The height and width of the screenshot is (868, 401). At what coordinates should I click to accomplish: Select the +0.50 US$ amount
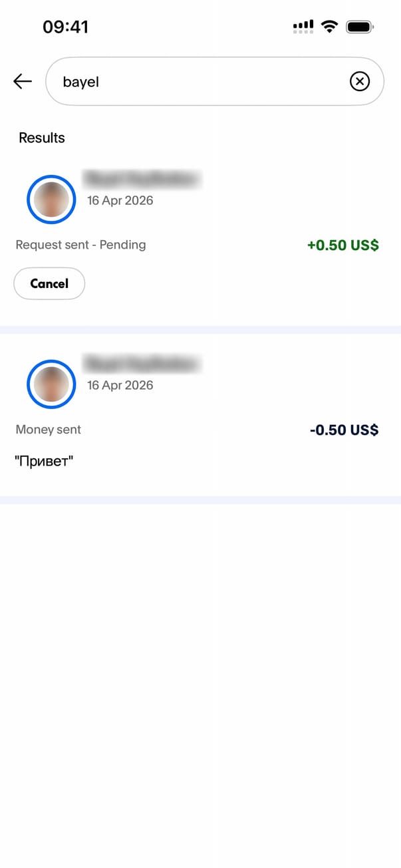342,245
